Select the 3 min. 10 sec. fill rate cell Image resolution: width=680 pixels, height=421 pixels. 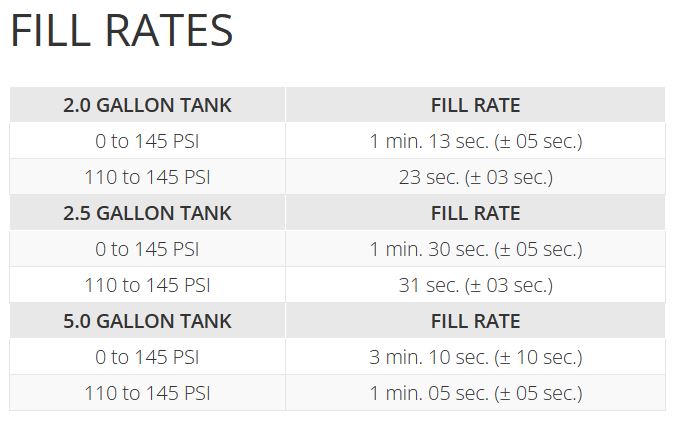point(475,357)
